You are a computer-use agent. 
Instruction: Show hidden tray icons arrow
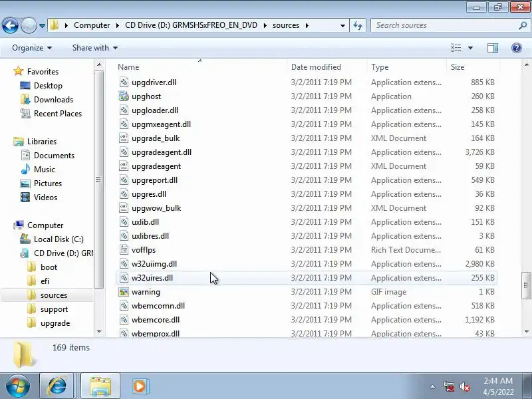(433, 386)
